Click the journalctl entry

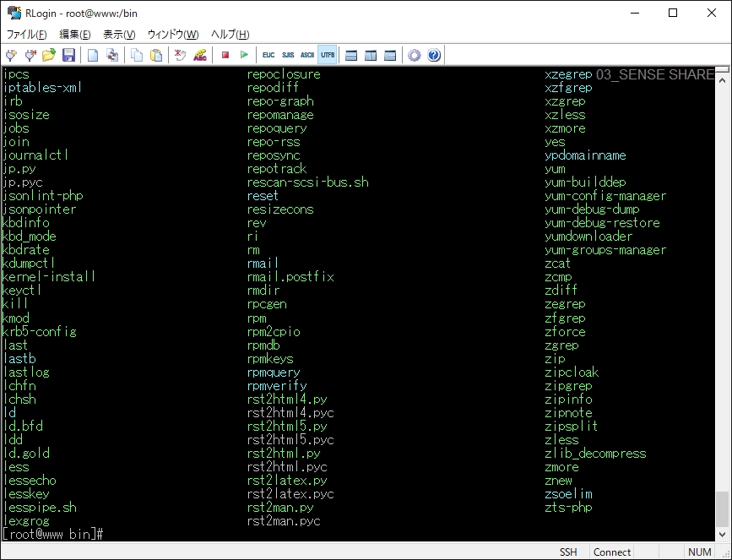(x=35, y=155)
